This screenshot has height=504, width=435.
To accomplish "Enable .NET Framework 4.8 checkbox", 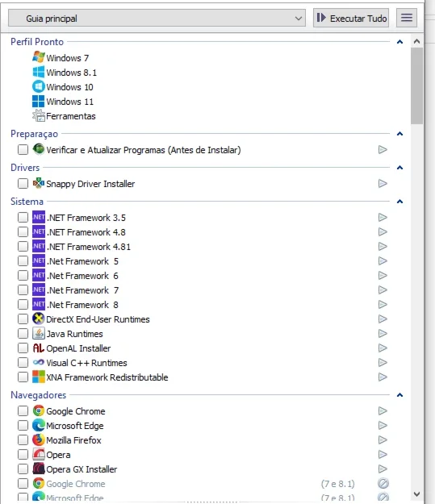I will click(x=23, y=231).
